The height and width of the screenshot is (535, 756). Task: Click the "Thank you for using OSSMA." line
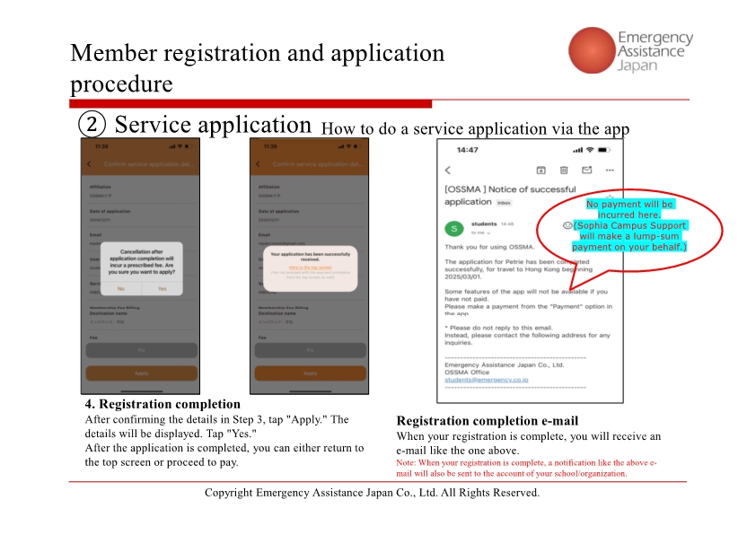click(489, 247)
